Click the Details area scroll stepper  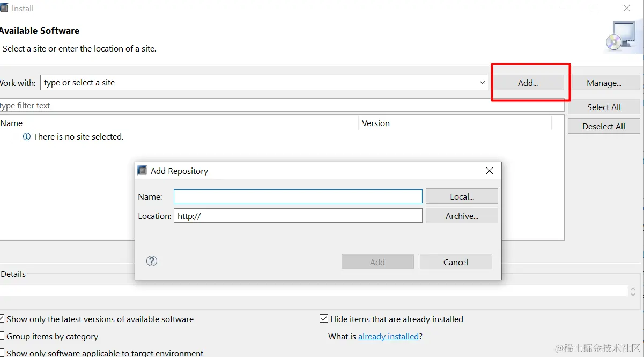tap(633, 291)
